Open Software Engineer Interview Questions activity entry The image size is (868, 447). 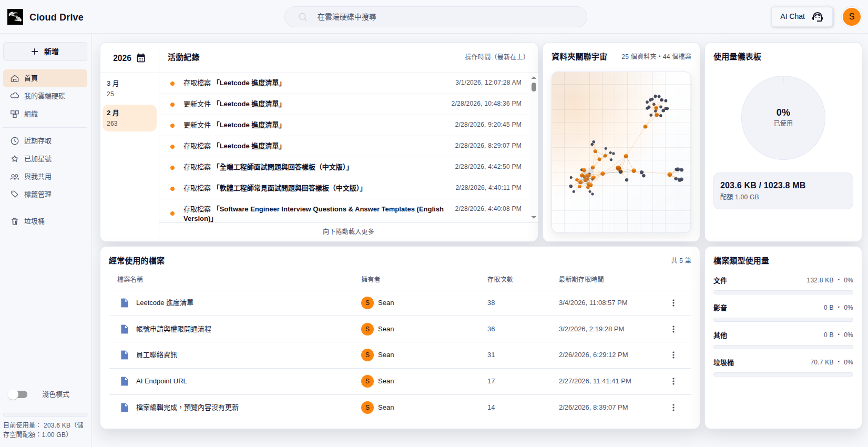[344, 210]
